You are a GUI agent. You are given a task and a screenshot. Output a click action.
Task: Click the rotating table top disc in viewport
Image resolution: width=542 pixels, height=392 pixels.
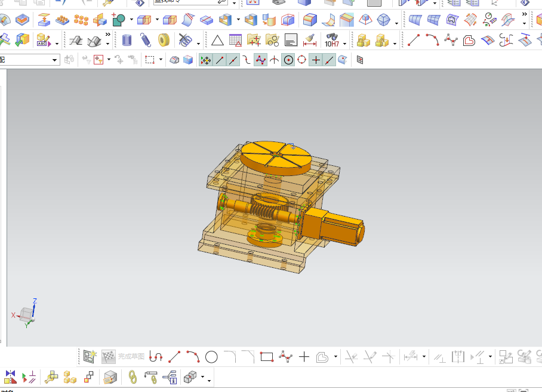tap(276, 158)
